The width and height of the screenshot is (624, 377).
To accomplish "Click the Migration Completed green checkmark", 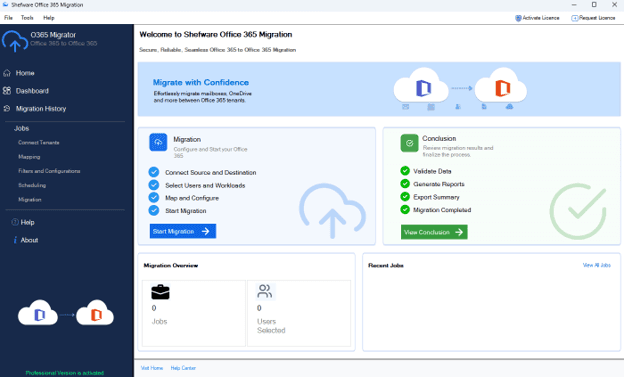I will (405, 209).
